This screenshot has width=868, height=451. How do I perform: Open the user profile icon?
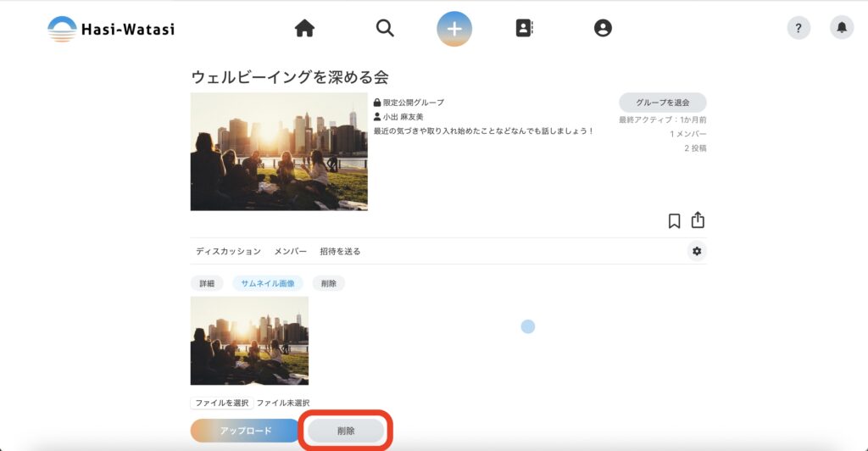[x=603, y=28]
